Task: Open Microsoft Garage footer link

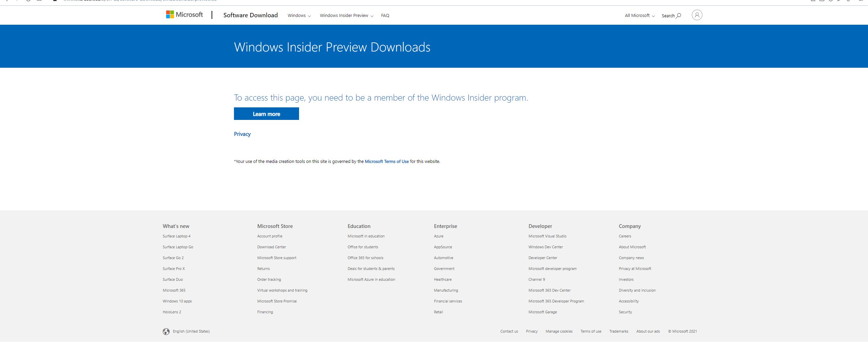Action: coord(543,312)
